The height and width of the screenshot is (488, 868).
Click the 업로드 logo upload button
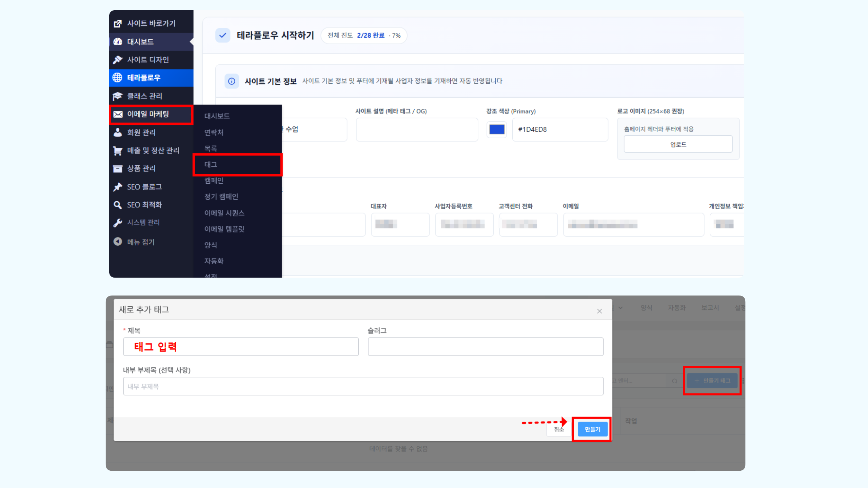(x=678, y=144)
